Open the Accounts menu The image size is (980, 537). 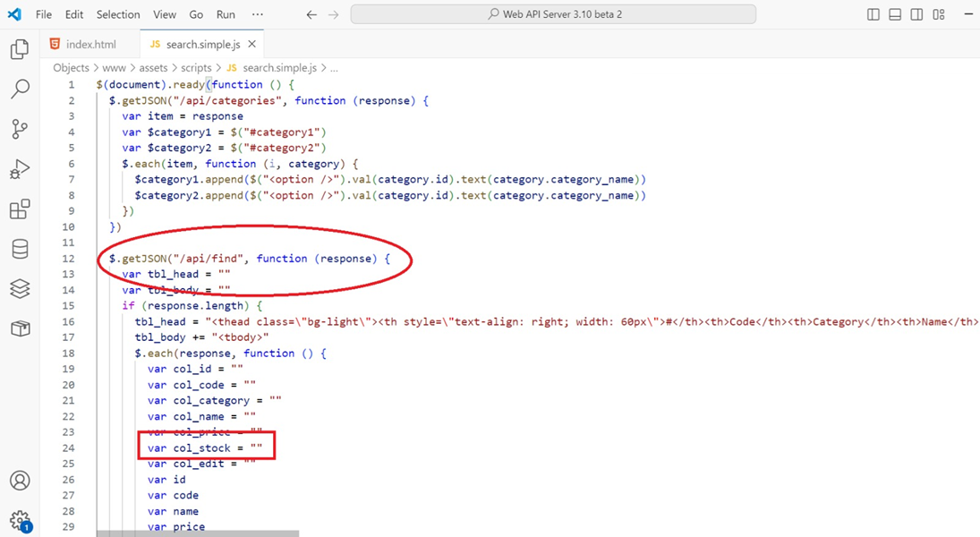(20, 481)
